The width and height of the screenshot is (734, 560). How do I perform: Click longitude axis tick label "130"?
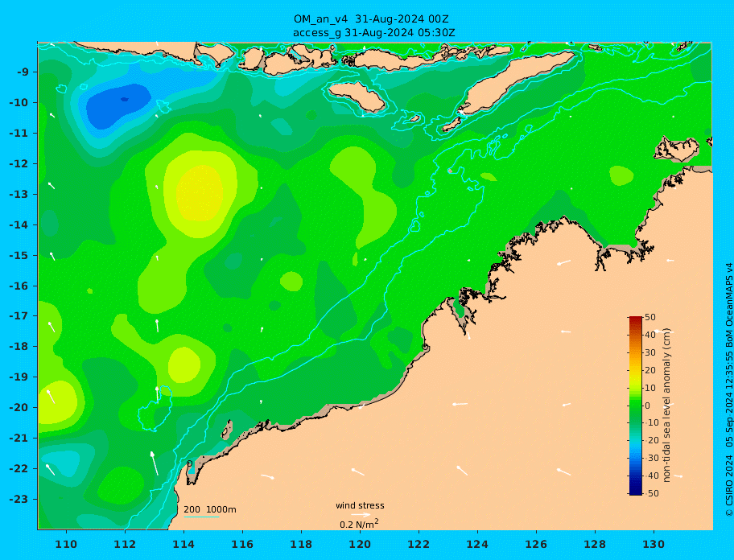(x=654, y=545)
